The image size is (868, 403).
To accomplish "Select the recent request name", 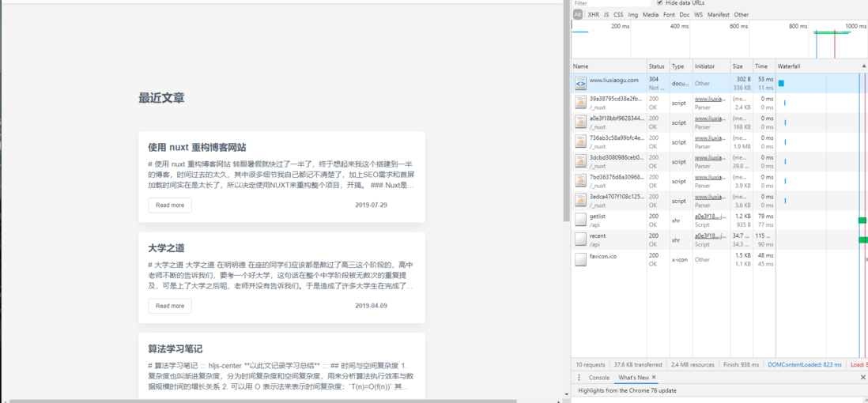I will [x=598, y=235].
